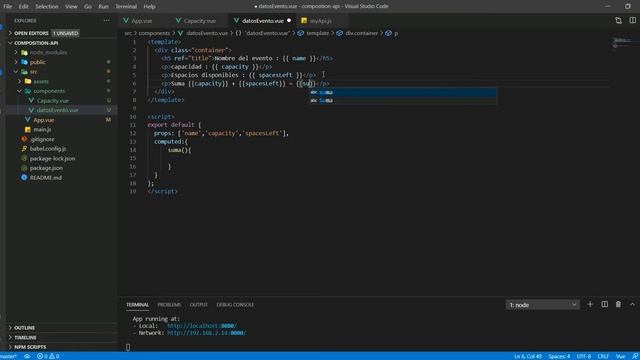
Task: Click the editor minimap preview
Action: [622, 43]
